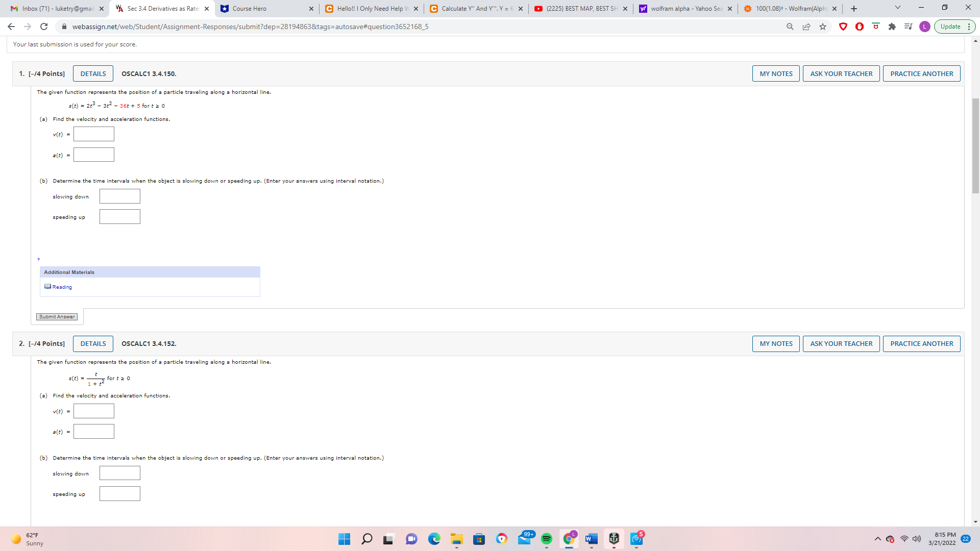Click the slowing down field in question 2
The image size is (980, 551).
[120, 473]
